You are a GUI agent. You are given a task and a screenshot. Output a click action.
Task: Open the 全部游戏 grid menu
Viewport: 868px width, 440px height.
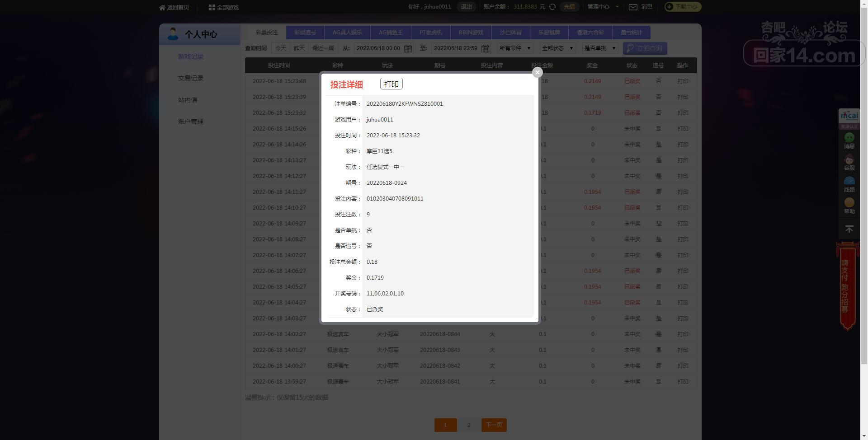[224, 7]
